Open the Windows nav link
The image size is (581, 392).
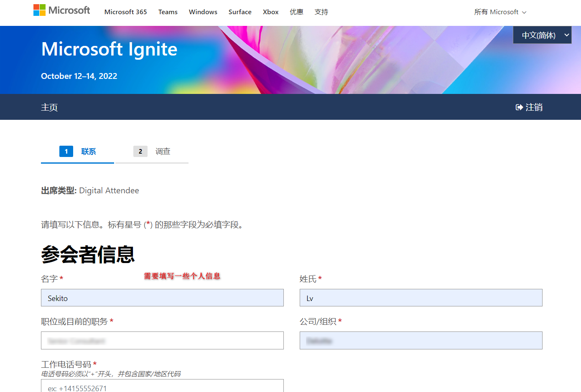(x=203, y=12)
